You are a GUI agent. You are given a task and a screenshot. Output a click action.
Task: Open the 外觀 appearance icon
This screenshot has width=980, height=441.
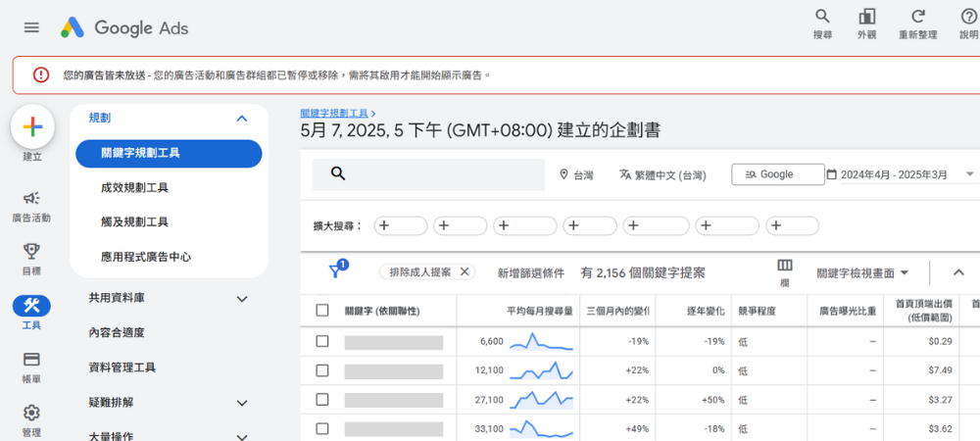click(867, 17)
